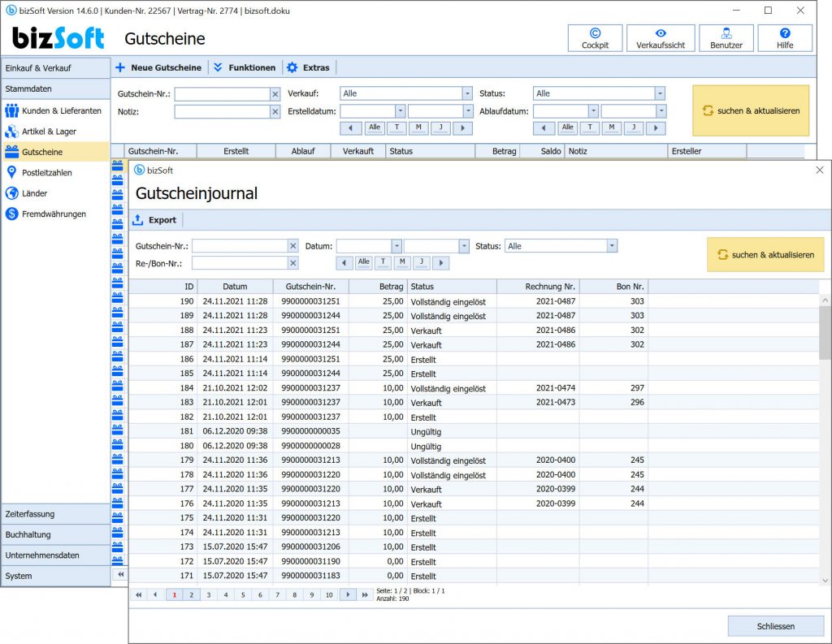Step the journal Datum range backward

[x=344, y=262]
